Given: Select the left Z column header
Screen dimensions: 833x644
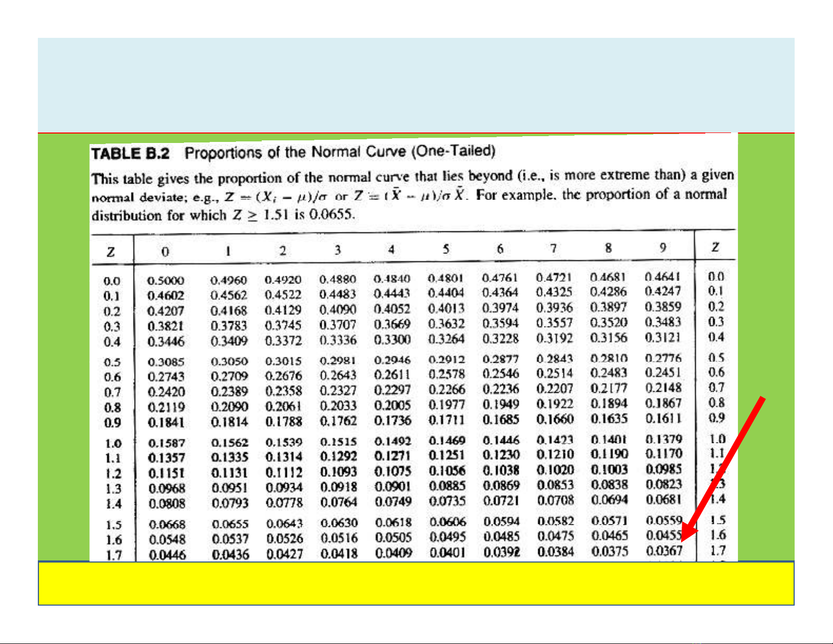Looking at the screenshot, I should pos(111,252).
